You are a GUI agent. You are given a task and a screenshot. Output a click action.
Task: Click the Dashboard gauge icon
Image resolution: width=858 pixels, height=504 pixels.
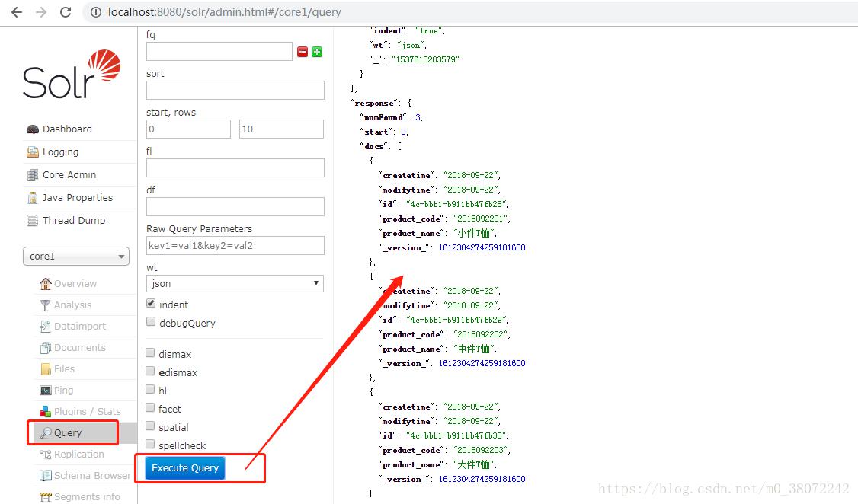coord(32,129)
